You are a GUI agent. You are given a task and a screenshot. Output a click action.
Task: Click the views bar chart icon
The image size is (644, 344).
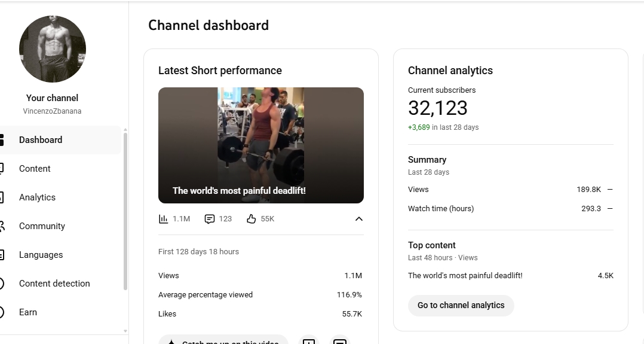[x=164, y=219]
